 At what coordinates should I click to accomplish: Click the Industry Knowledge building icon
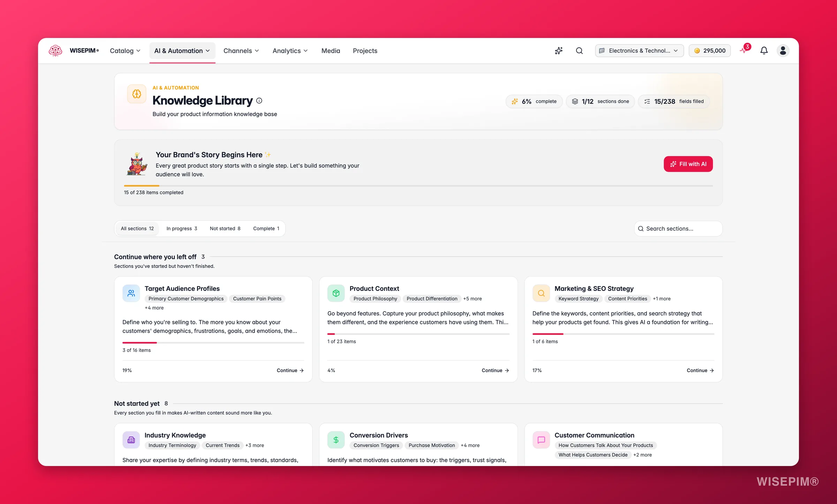[x=131, y=440]
